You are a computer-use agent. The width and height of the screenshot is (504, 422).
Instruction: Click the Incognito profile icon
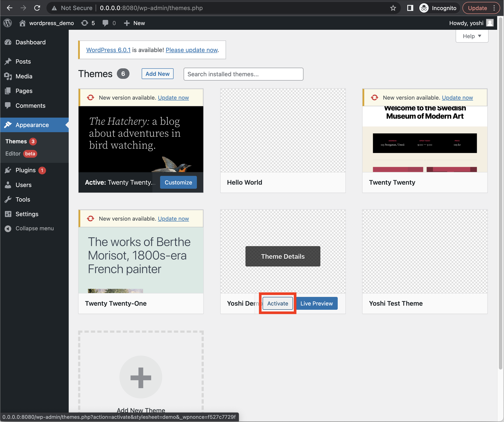tap(424, 8)
